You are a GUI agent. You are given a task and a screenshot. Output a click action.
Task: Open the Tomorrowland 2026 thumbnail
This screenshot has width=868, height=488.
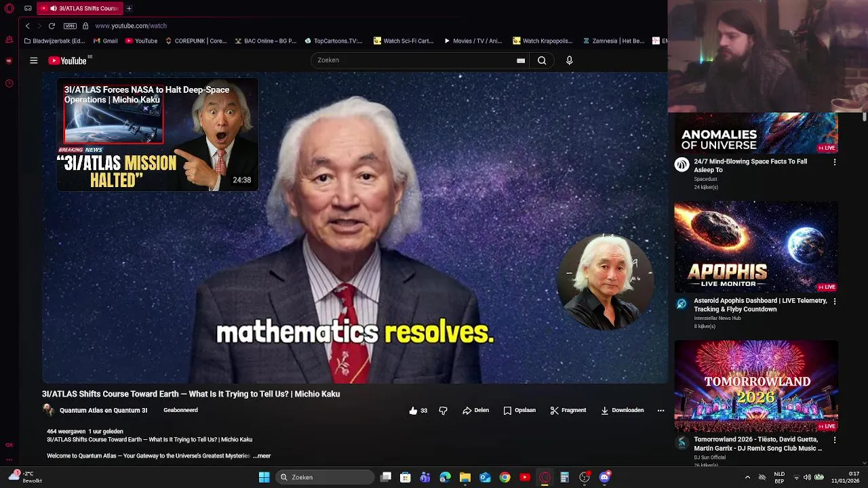(756, 386)
